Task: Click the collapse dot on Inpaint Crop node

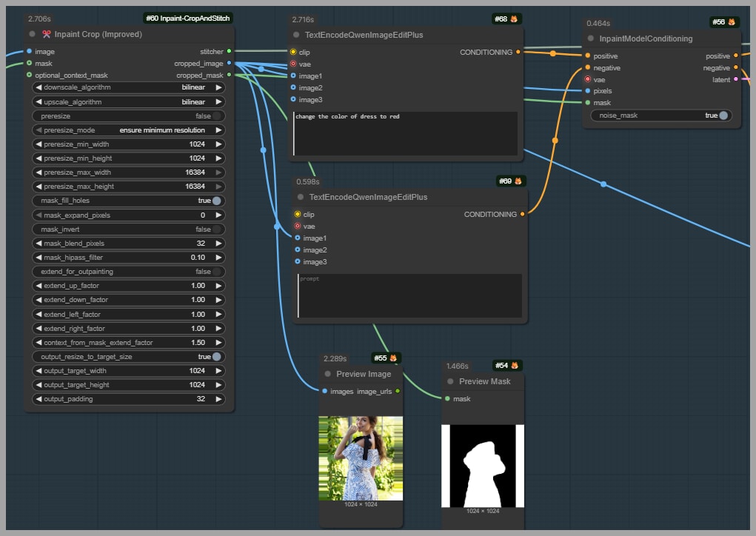Action: pyautogui.click(x=32, y=34)
